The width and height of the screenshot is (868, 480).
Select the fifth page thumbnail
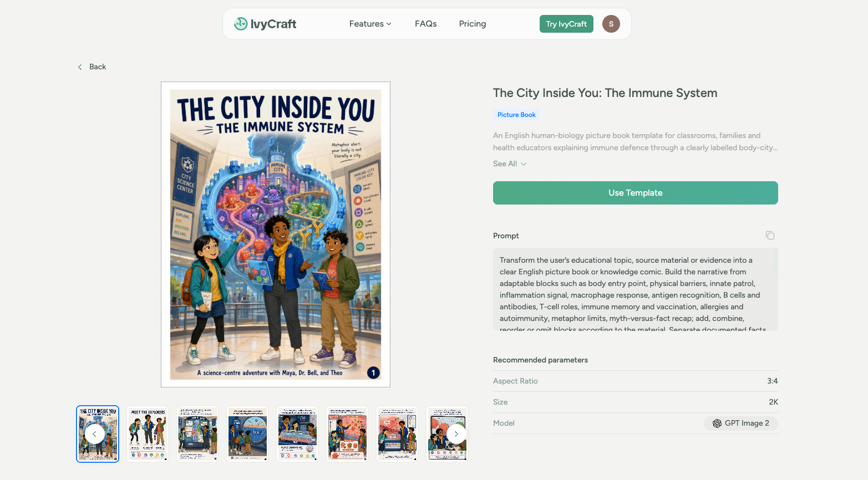(x=297, y=434)
